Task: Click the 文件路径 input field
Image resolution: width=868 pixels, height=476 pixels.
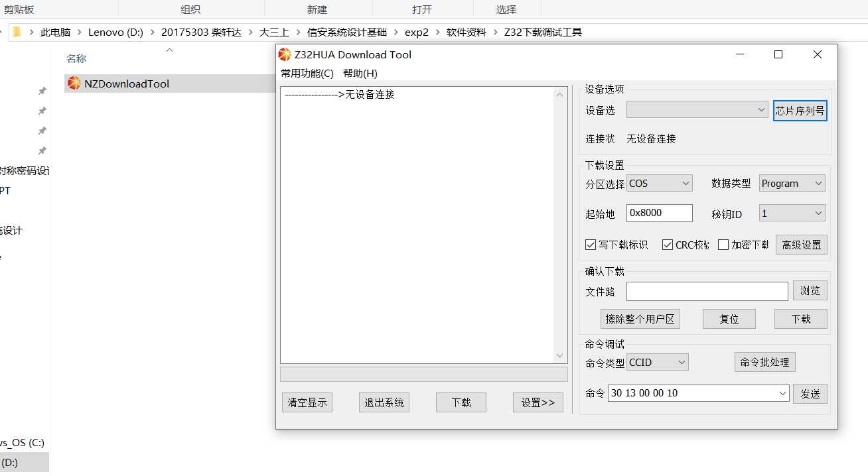Action: coord(707,291)
